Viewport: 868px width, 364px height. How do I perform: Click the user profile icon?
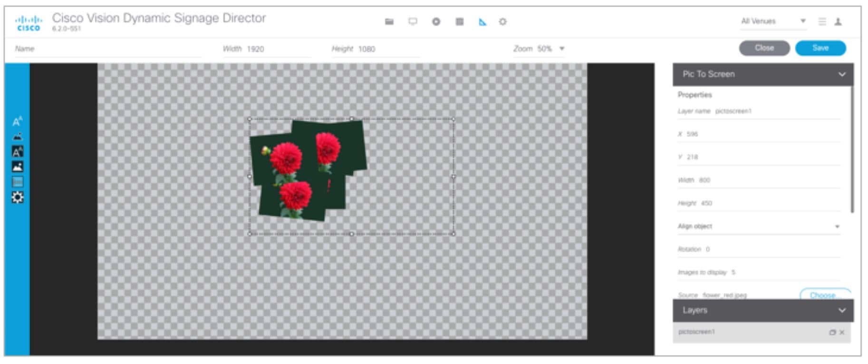[838, 21]
